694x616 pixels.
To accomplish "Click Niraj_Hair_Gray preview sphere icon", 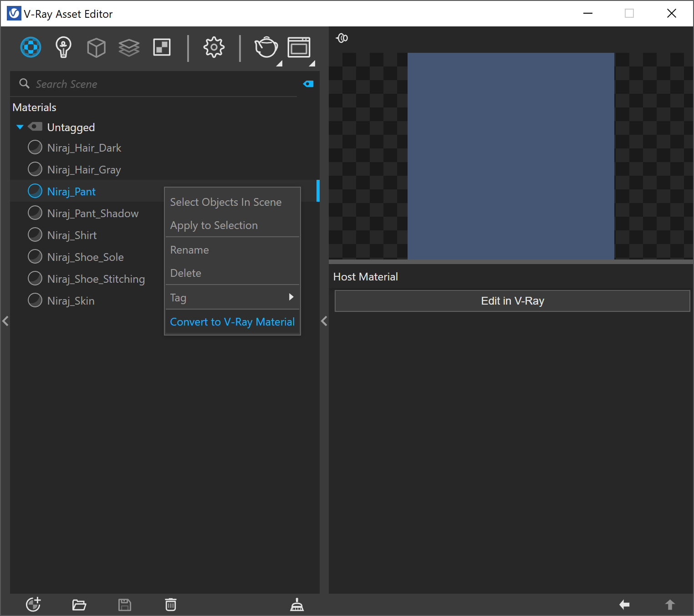I will tap(35, 169).
